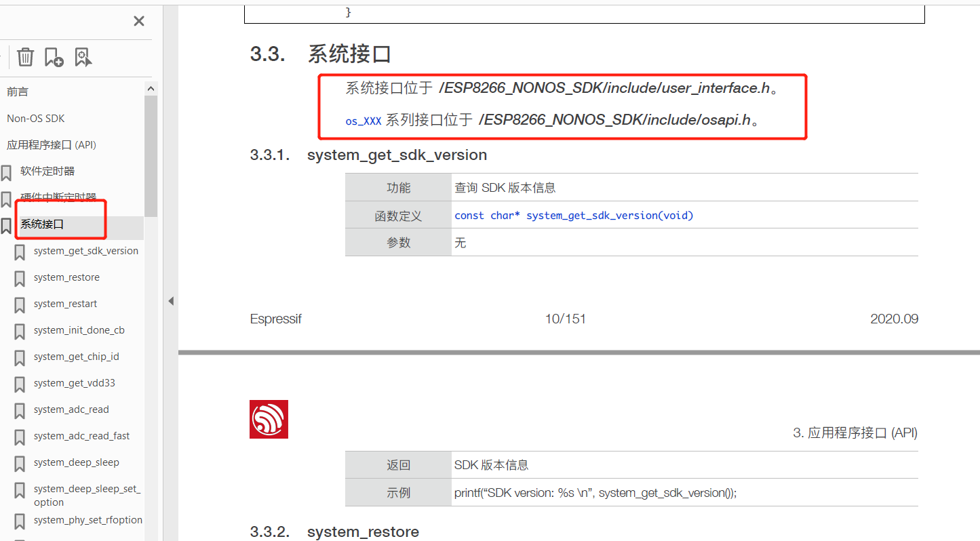980x541 pixels.
Task: Select bookmark 系统接口
Action: point(42,224)
